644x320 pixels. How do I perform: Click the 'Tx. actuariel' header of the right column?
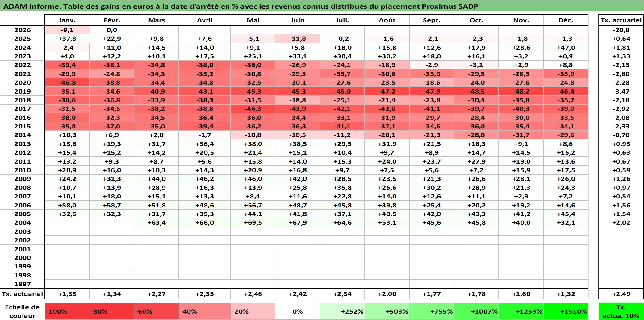[621, 20]
